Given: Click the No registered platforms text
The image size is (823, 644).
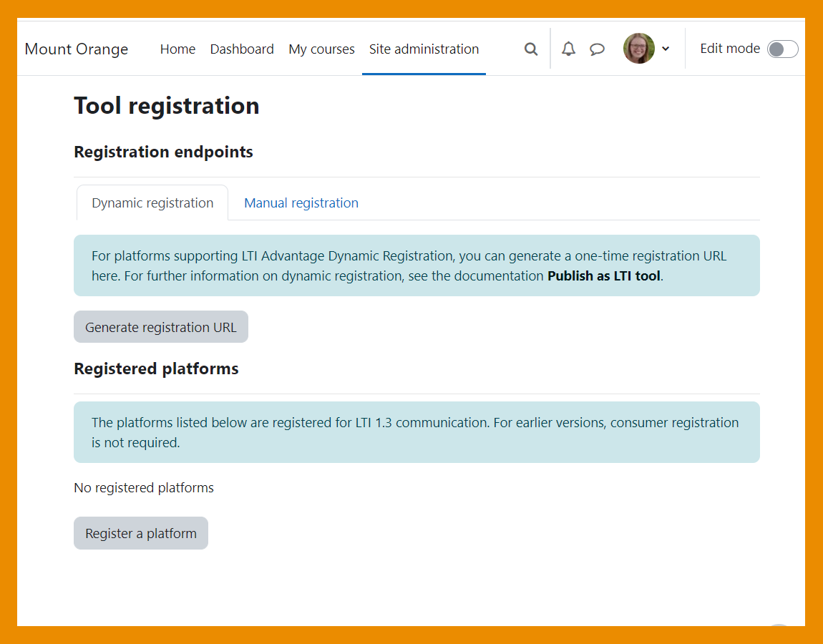Looking at the screenshot, I should coord(144,488).
